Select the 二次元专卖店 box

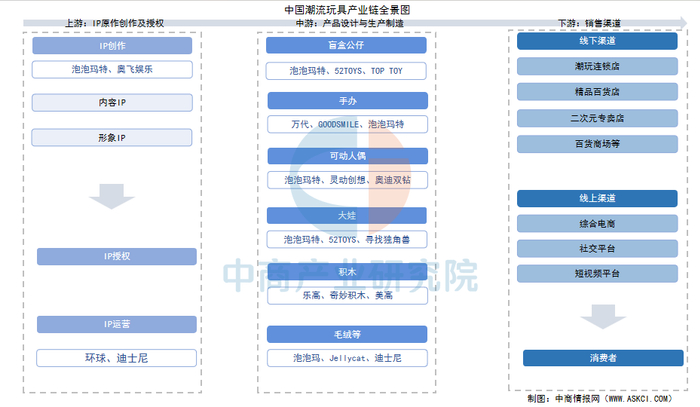(597, 118)
